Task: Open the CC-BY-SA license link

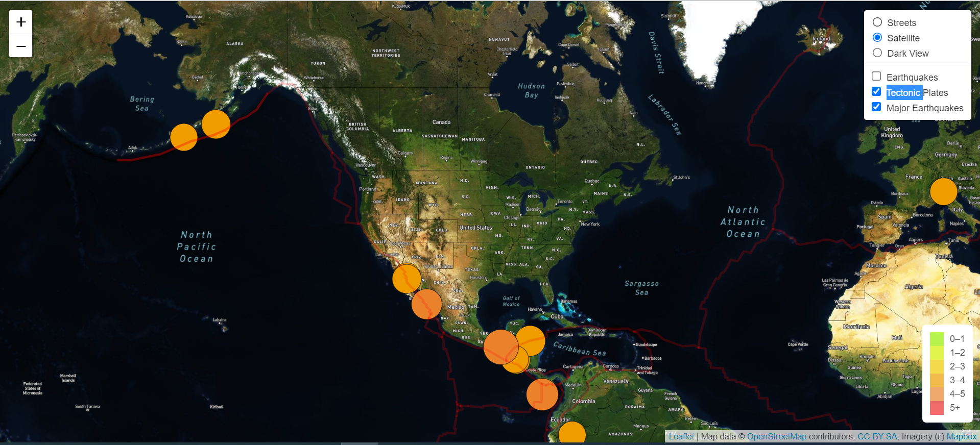Action: 877,436
